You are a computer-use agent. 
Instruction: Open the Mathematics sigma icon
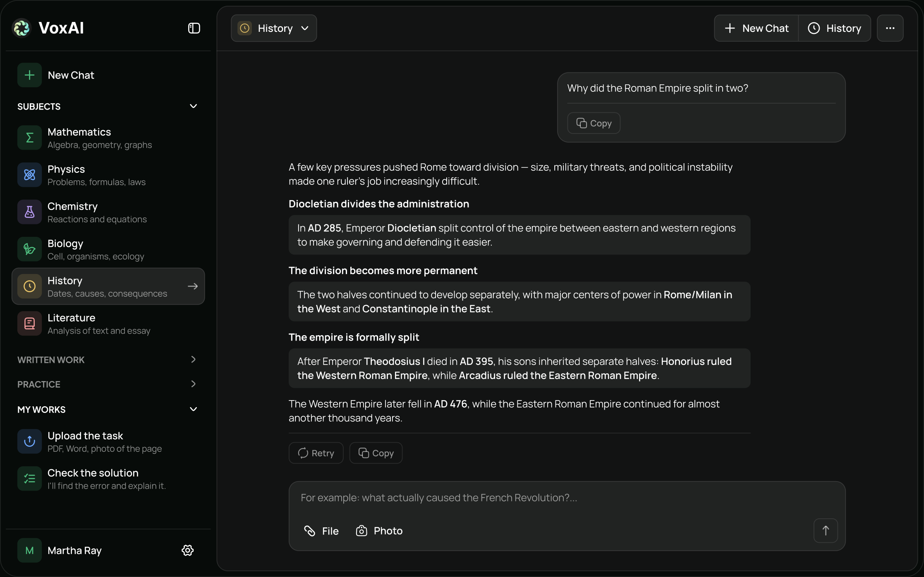[29, 138]
